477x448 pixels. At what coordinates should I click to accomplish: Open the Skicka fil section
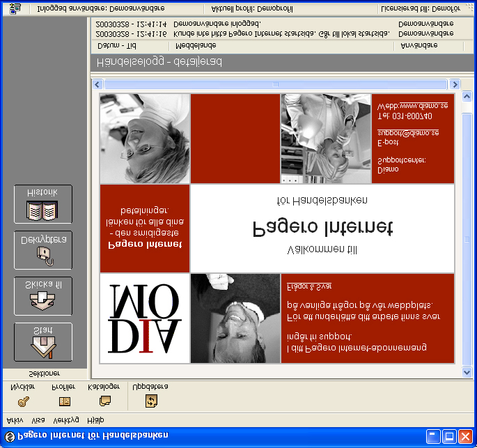(x=43, y=296)
